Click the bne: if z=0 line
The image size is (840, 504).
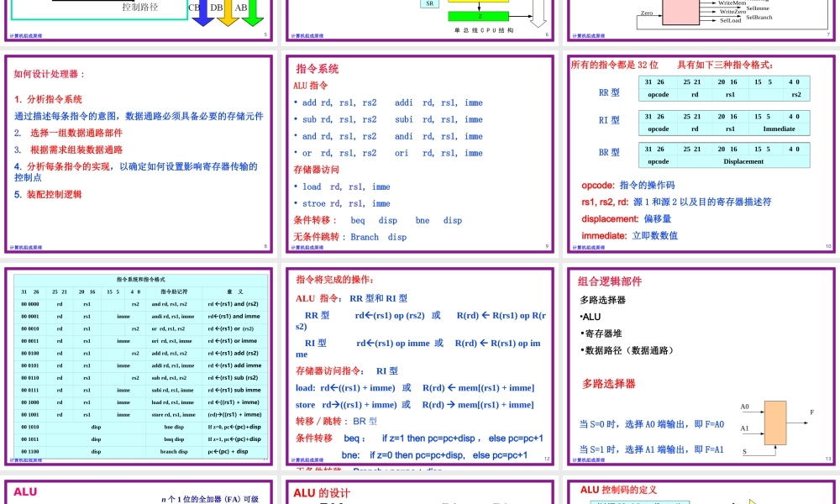(x=434, y=455)
